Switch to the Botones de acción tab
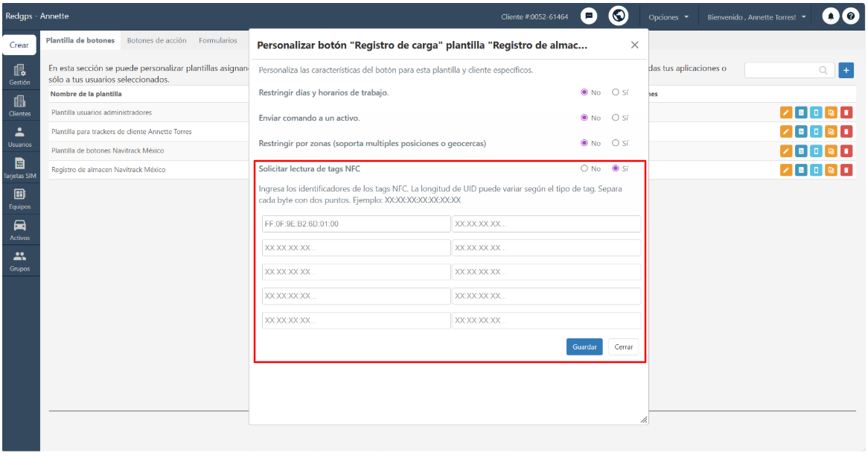 pos(156,40)
